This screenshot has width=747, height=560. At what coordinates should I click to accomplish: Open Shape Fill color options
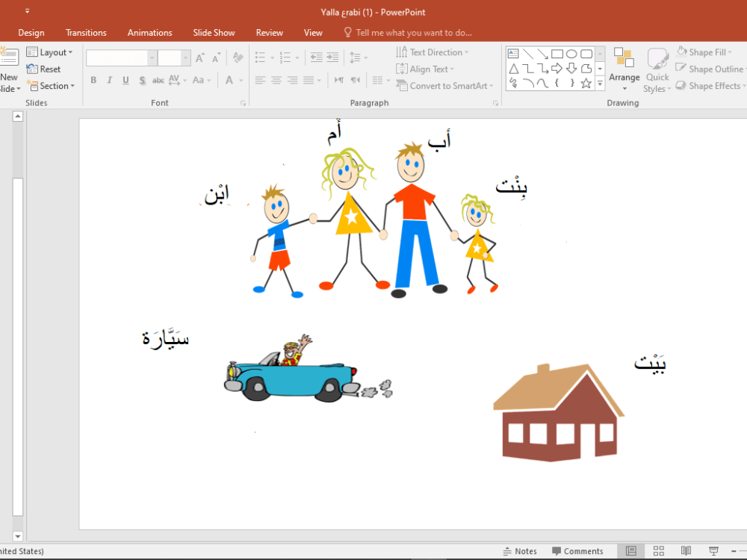click(704, 52)
